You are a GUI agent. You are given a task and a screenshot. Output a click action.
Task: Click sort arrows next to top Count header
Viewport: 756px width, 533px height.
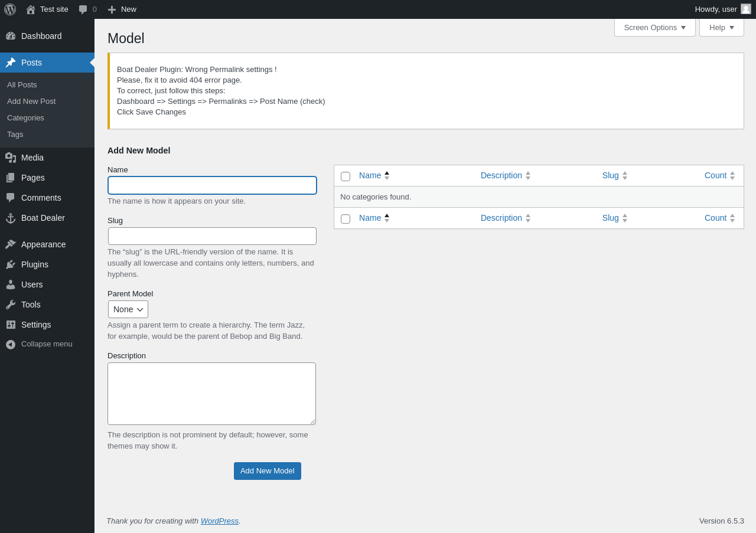tap(732, 176)
